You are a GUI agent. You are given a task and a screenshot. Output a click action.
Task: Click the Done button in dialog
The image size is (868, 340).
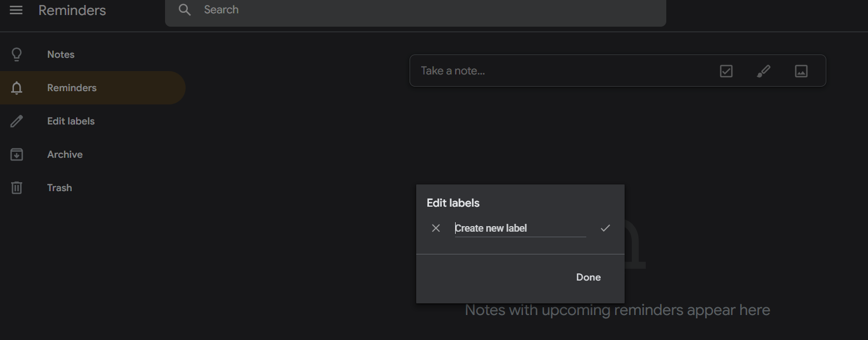(588, 277)
